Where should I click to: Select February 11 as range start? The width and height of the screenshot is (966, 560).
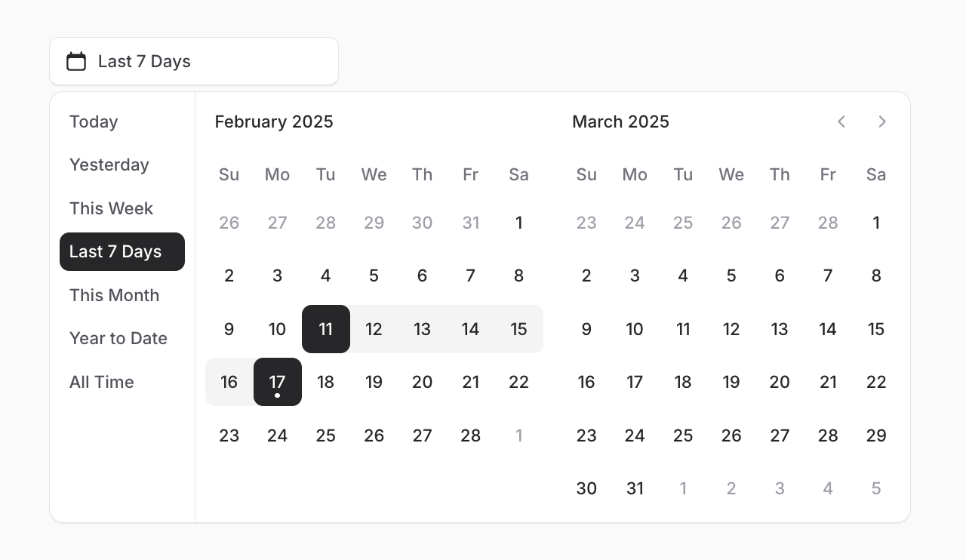(x=326, y=329)
